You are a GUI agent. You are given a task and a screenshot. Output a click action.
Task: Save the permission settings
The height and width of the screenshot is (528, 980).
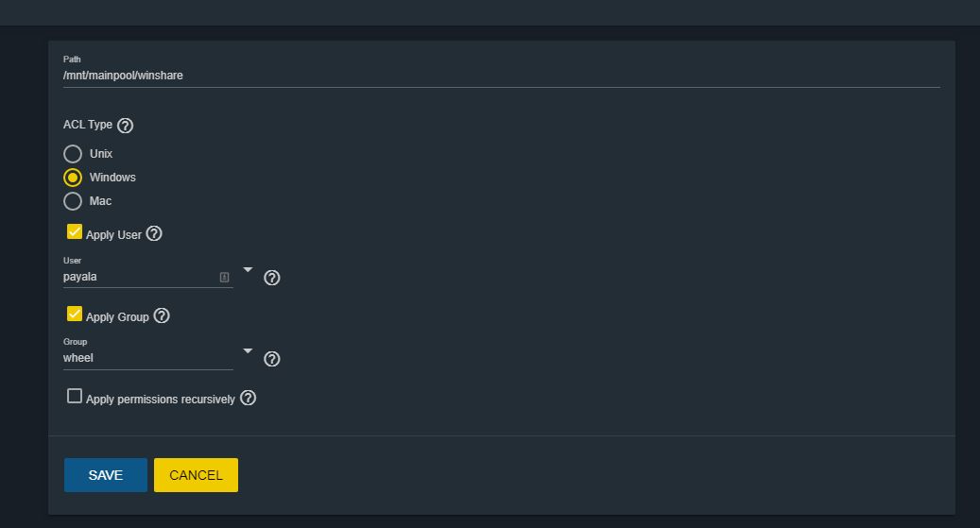click(x=106, y=475)
